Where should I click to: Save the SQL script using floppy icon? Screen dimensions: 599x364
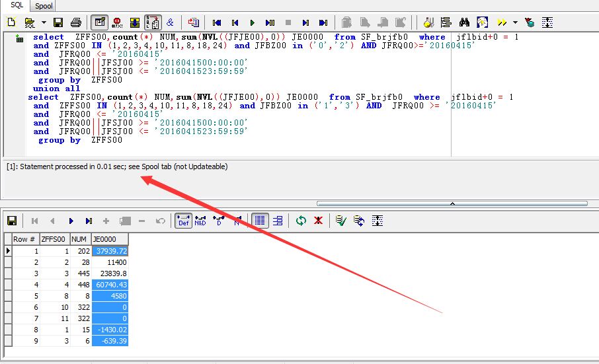pos(58,22)
